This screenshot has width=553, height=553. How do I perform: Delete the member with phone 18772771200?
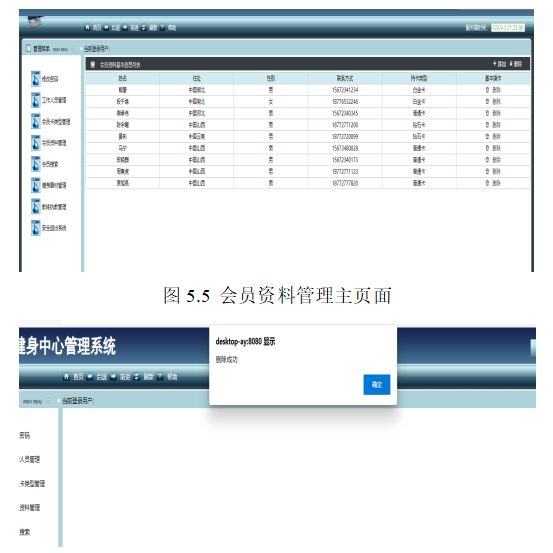493,125
